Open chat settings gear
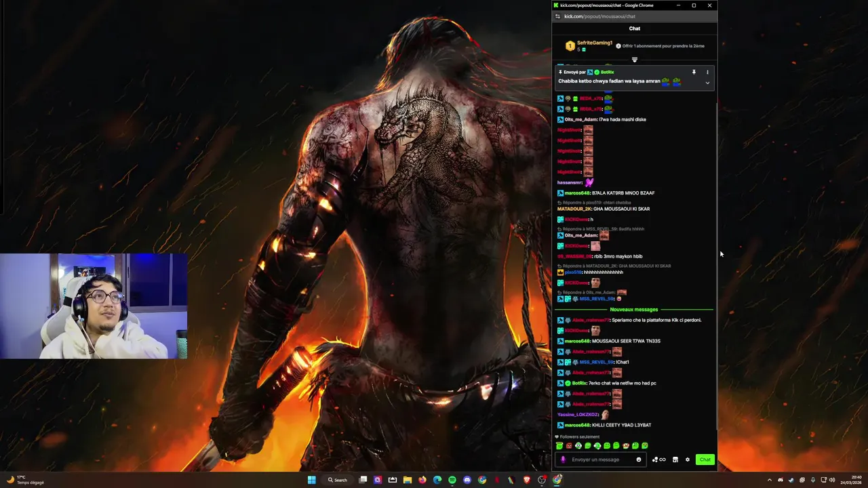The image size is (868, 488). coord(688,460)
